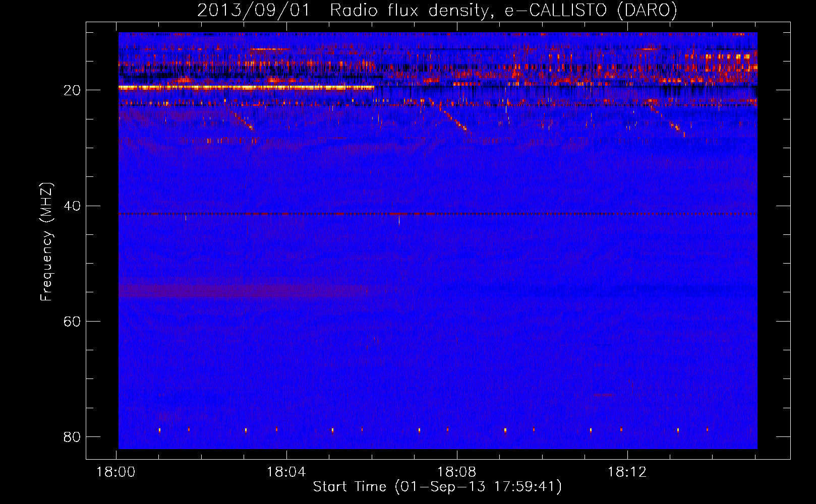Click the '80' frequency tick label
816x504 pixels.
tap(72, 437)
